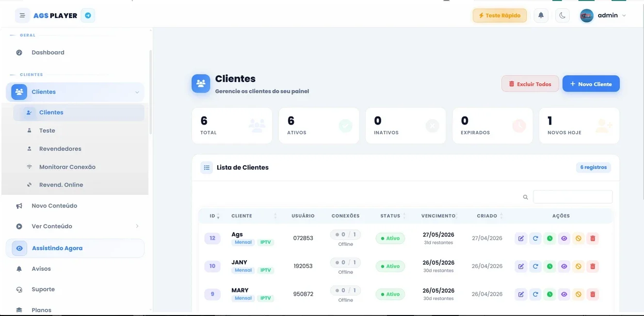This screenshot has height=316, width=644.
Task: Click the Novos Hoje stat card
Action: (x=579, y=126)
